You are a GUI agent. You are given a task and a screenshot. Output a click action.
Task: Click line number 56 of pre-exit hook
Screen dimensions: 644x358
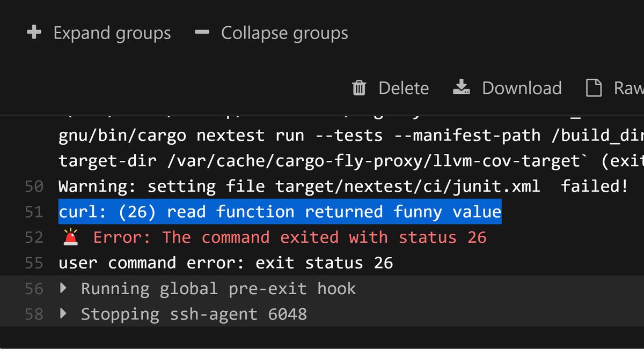(x=34, y=289)
